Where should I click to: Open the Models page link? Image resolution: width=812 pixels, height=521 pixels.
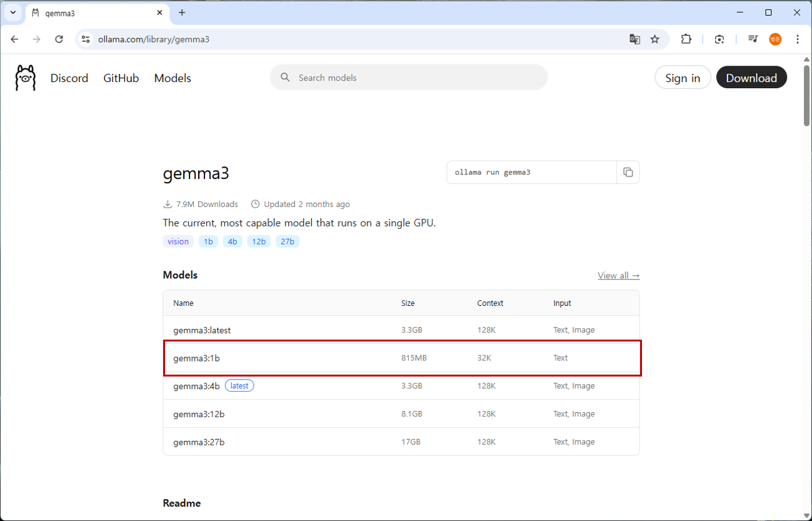173,78
